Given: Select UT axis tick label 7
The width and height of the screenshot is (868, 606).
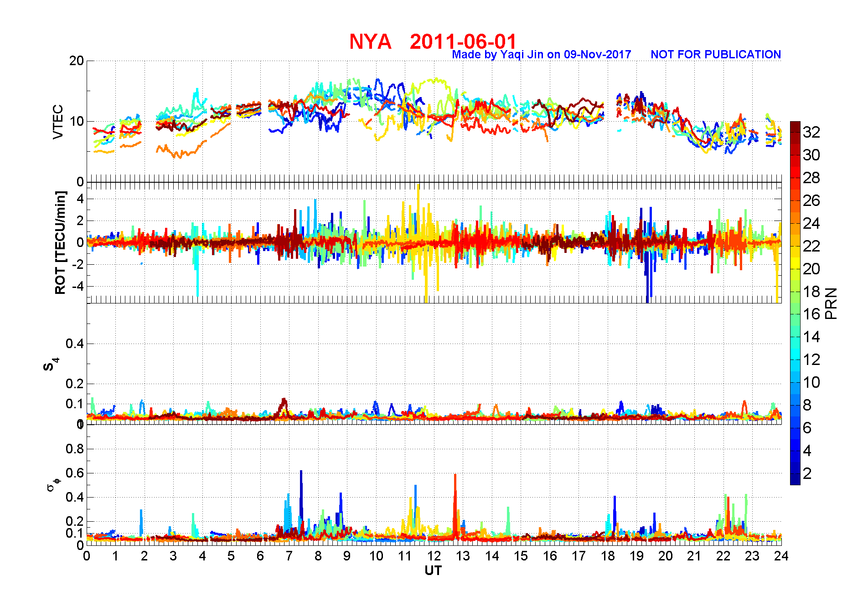Looking at the screenshot, I should [289, 556].
